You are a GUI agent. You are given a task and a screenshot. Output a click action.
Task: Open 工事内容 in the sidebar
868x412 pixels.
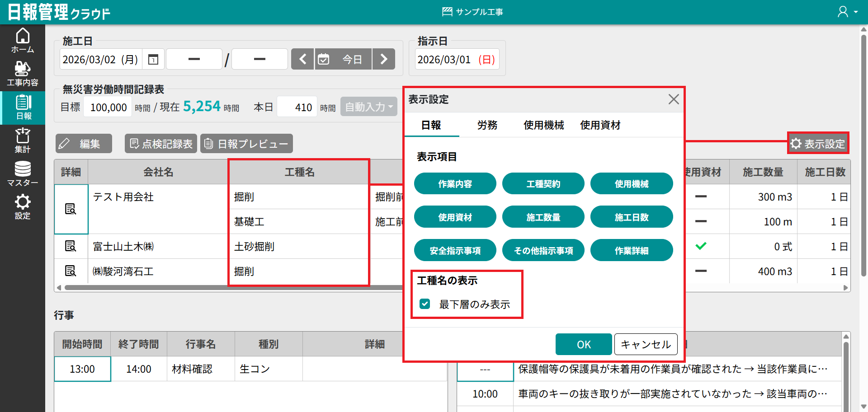(23, 74)
